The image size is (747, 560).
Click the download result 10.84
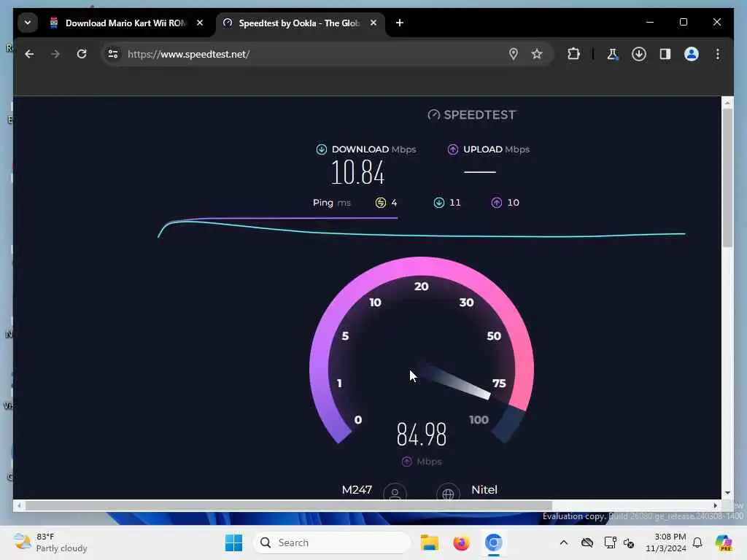tap(357, 172)
